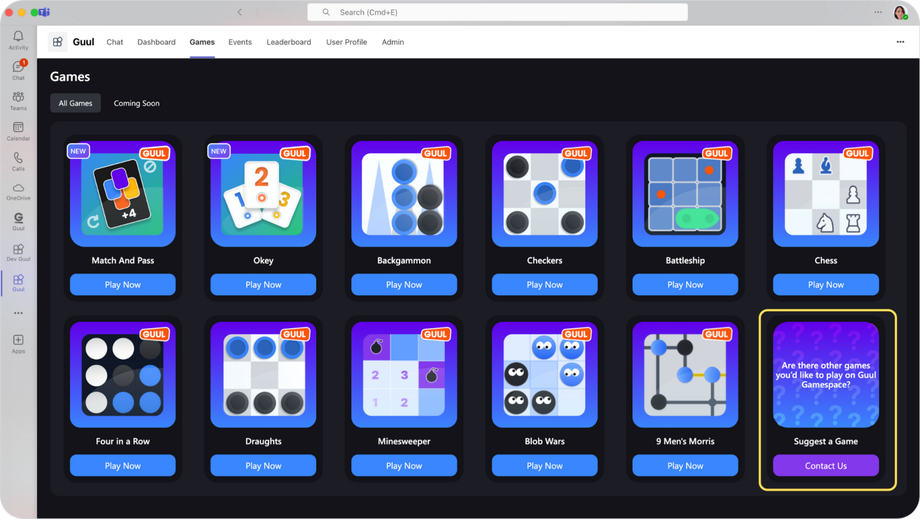Open the settings ellipsis beside the profile picture

tap(878, 12)
